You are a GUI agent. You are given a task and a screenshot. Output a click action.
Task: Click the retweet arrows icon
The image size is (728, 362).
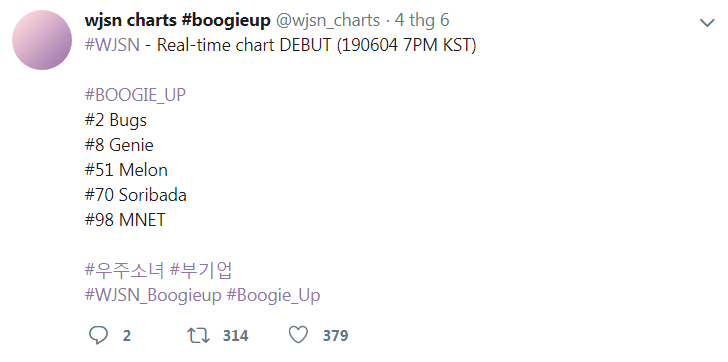point(198,335)
